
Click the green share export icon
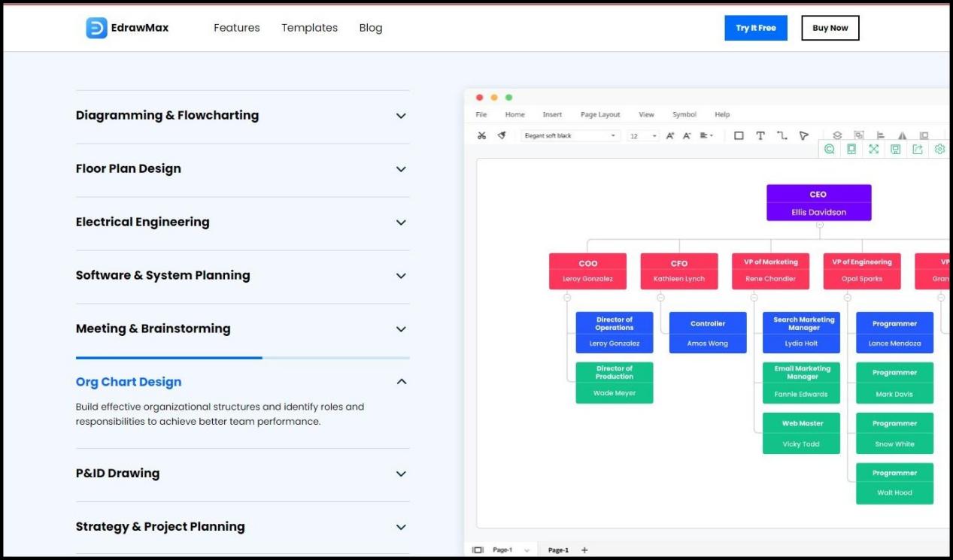[x=917, y=150]
